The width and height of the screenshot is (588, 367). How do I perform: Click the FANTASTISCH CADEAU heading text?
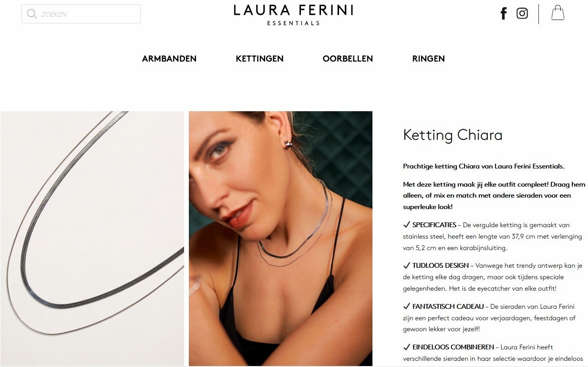click(x=448, y=306)
